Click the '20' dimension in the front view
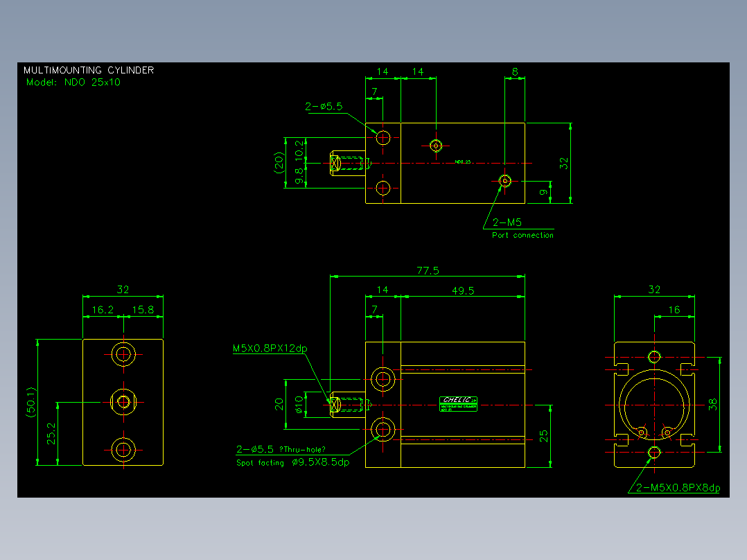Image resolution: width=747 pixels, height=560 pixels. pyautogui.click(x=279, y=405)
